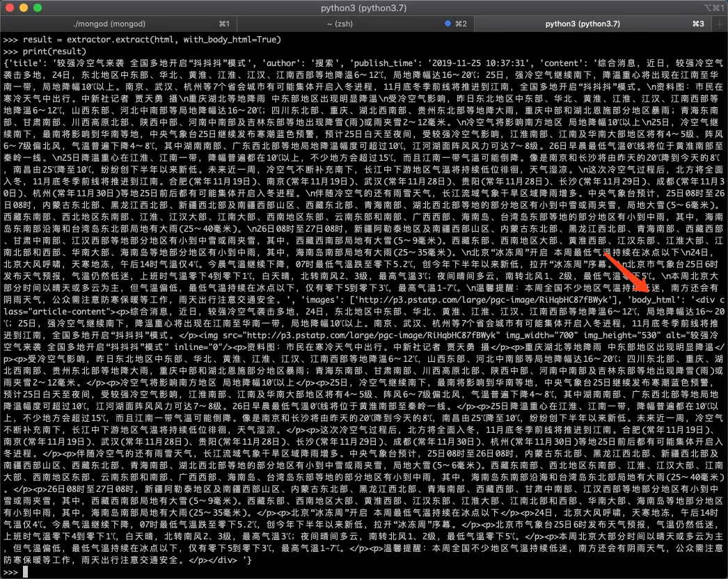Viewport: 728px width, 579px height.
Task: Minimize the terminal with yellow button
Action: click(x=23, y=8)
